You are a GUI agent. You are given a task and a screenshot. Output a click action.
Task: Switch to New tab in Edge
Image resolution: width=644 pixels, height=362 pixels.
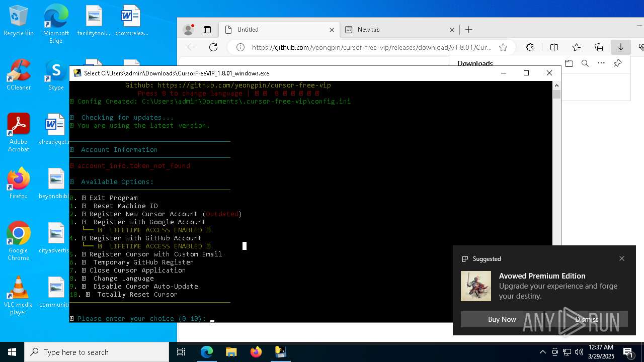(400, 30)
